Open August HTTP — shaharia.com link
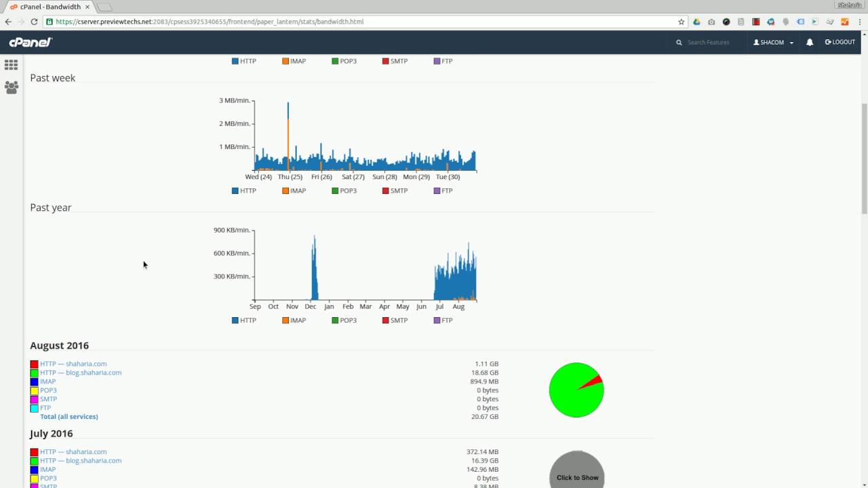Viewport: 868px width, 488px height. 73,364
